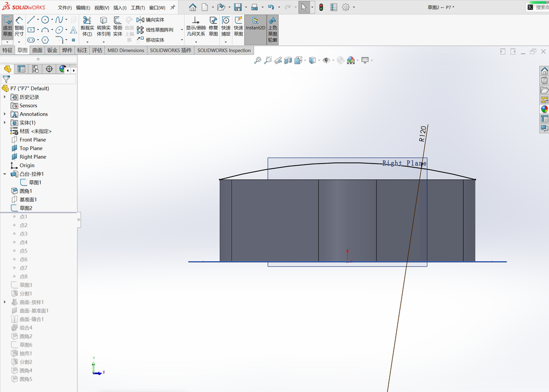Screen dimensions: 549x392
Task: Select the Line sketch tool
Action: pyautogui.click(x=31, y=20)
